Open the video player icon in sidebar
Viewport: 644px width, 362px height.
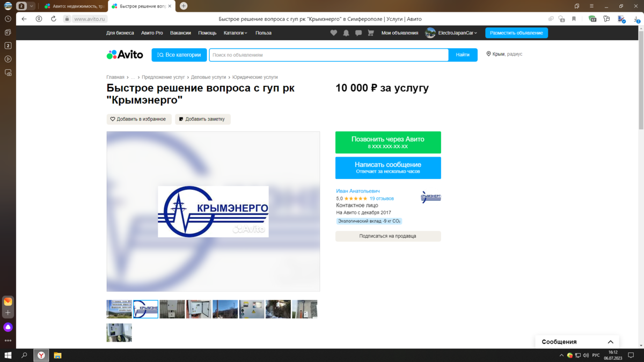(8, 59)
